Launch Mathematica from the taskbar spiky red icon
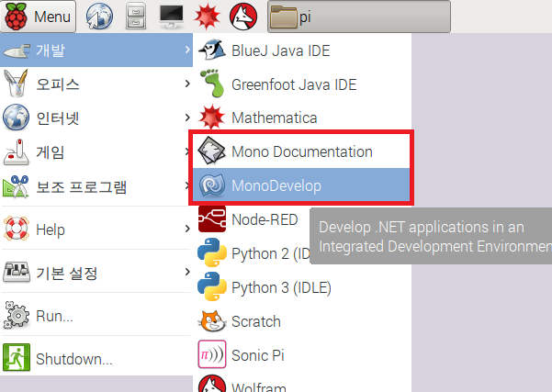 [207, 17]
